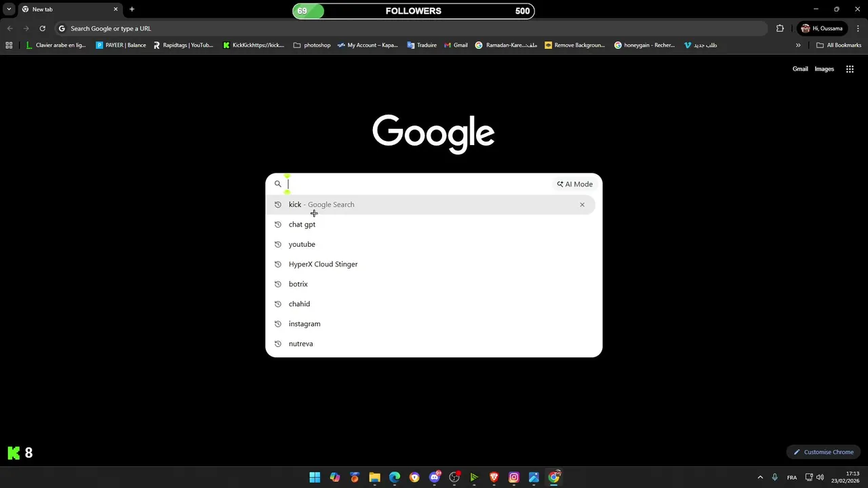This screenshot has width=868, height=488.
Task: Open the Google apps grid icon
Action: (850, 69)
